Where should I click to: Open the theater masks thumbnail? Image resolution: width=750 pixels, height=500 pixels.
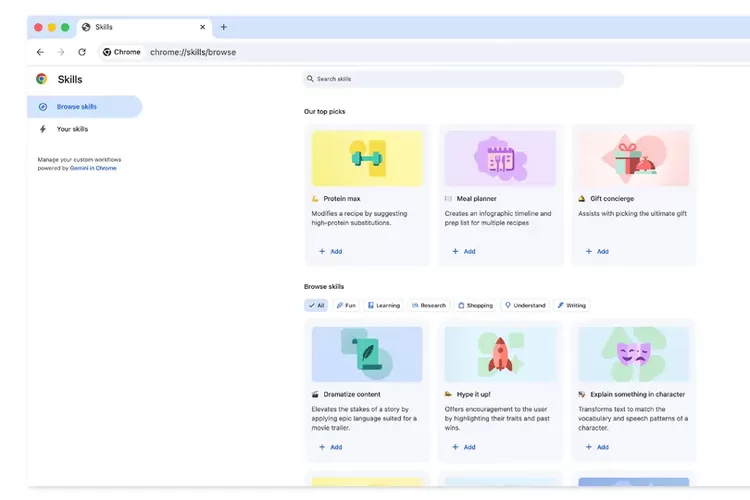633,354
